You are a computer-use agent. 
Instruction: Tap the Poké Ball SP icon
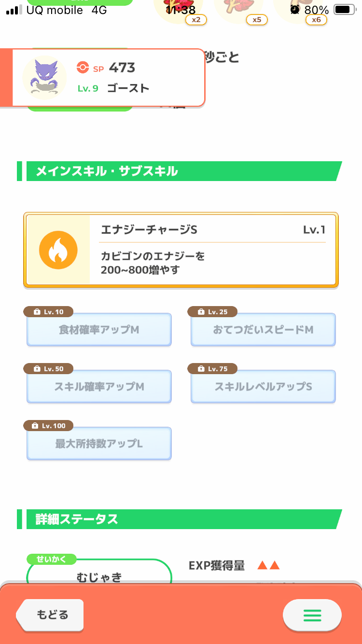click(x=83, y=68)
